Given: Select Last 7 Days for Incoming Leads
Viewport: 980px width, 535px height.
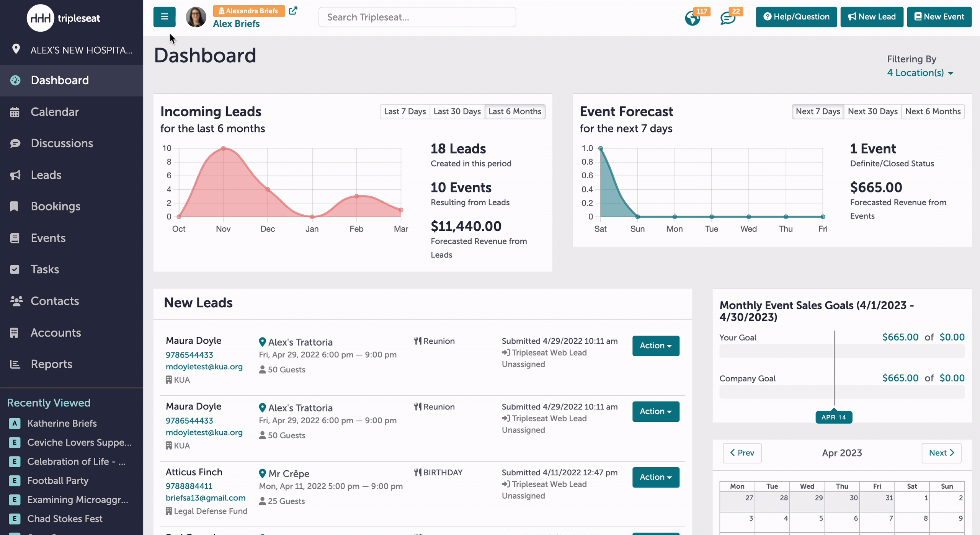Looking at the screenshot, I should [x=405, y=111].
